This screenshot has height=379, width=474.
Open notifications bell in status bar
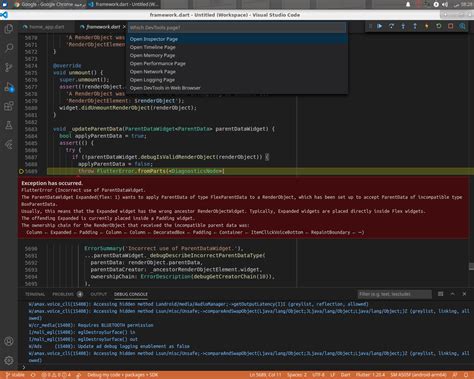(x=466, y=375)
